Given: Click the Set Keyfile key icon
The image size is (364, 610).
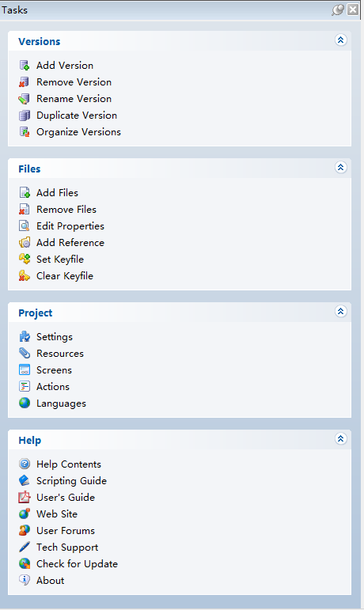Looking at the screenshot, I should (x=25, y=259).
